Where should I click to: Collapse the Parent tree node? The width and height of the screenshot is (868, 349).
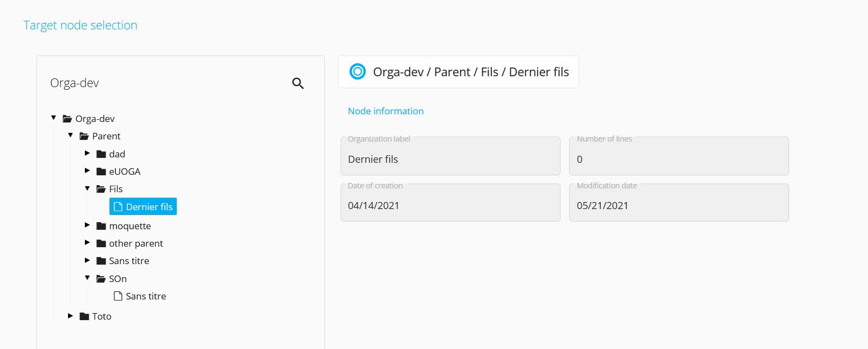(x=71, y=135)
